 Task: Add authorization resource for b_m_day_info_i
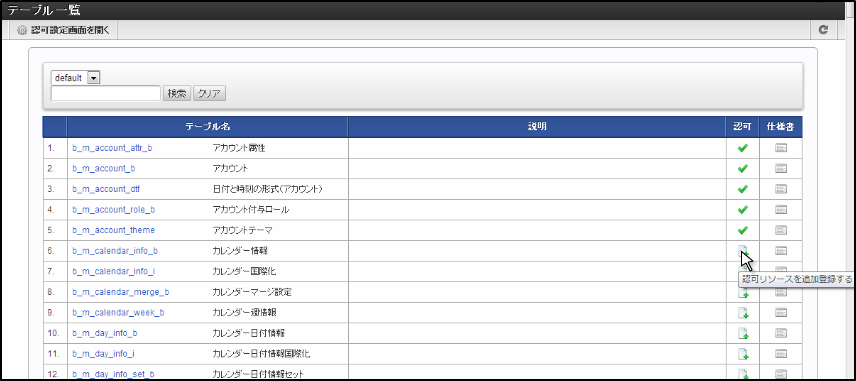tap(743, 354)
